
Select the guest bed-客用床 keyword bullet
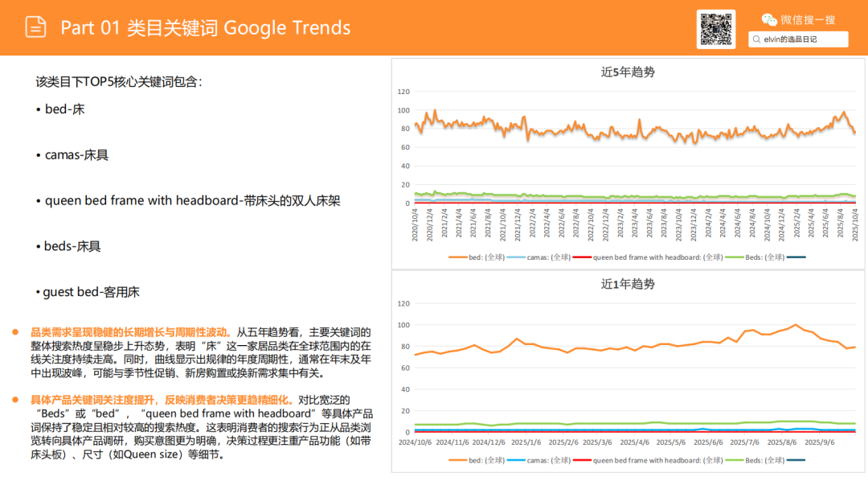79,292
